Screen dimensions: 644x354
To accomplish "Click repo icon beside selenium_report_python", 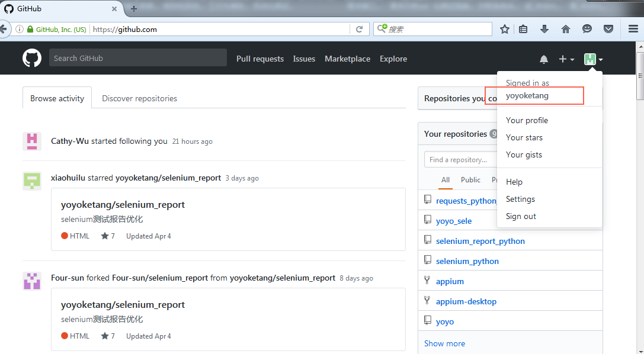I will pos(428,240).
